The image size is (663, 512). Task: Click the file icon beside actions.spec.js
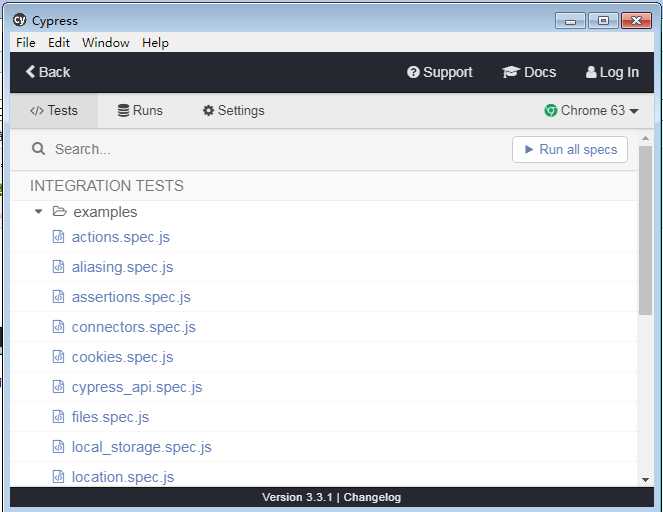pyautogui.click(x=58, y=237)
